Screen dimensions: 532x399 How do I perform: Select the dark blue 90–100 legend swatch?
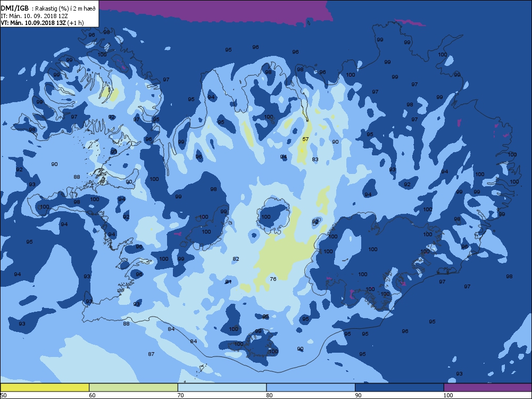400,387
